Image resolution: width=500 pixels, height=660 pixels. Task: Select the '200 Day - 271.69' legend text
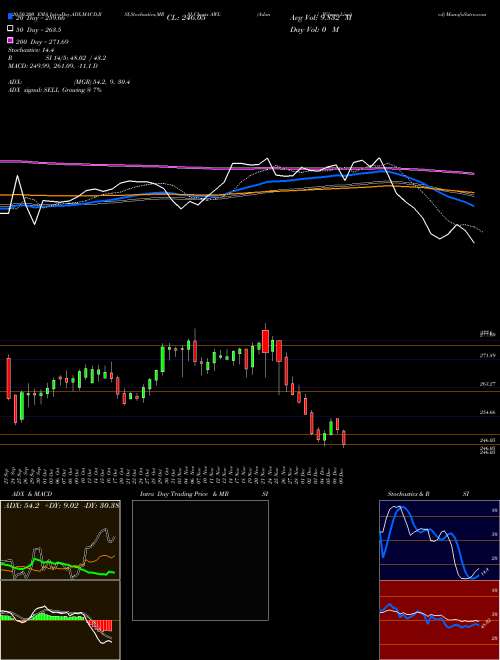coord(42,42)
